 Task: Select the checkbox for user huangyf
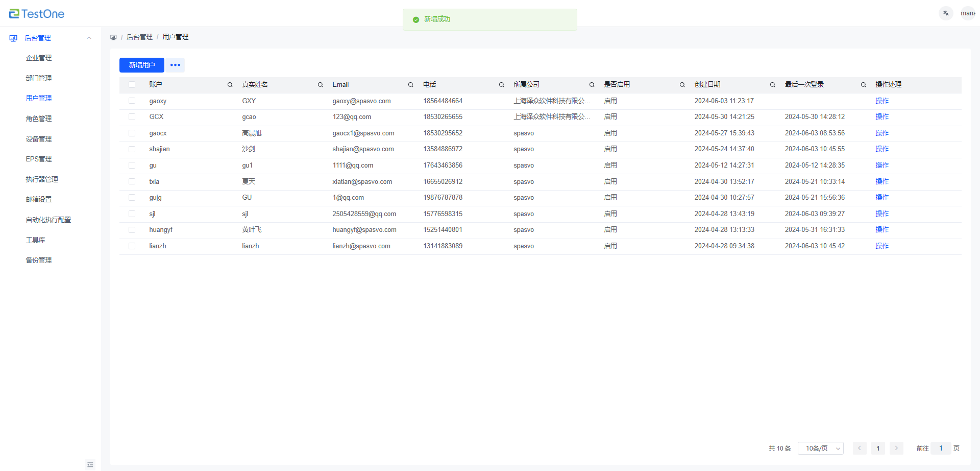pos(132,230)
